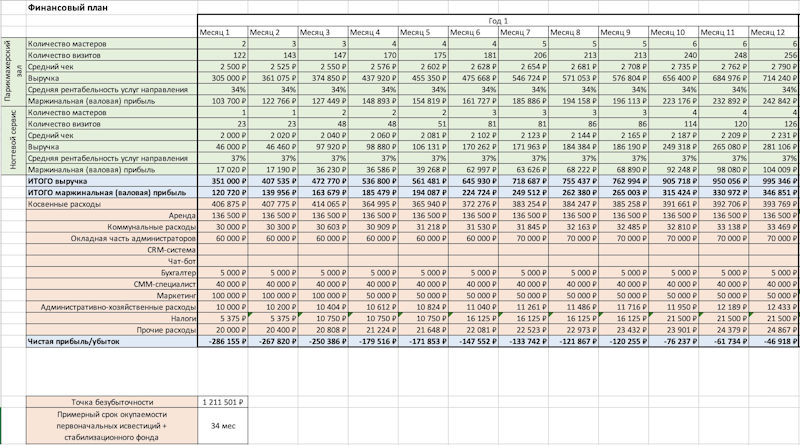Select 'ИТОГО маржинальная (валовая) прибыль' row label

point(112,192)
